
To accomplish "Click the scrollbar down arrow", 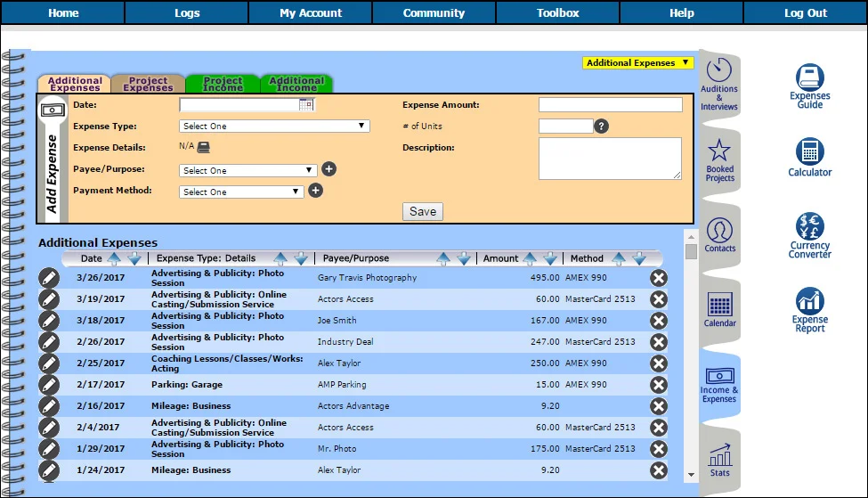I will [691, 475].
